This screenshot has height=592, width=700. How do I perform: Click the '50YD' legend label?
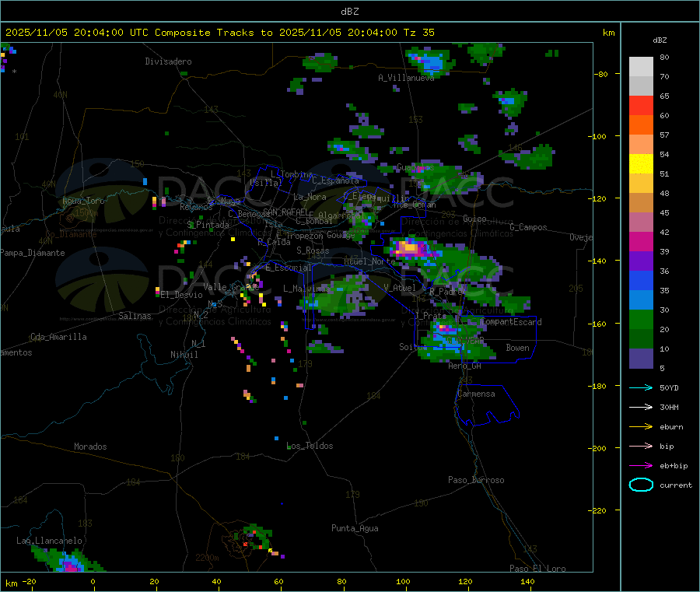[669, 387]
